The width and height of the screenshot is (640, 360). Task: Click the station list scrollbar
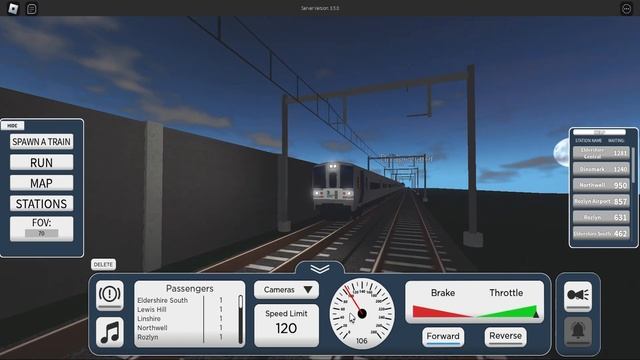633,165
